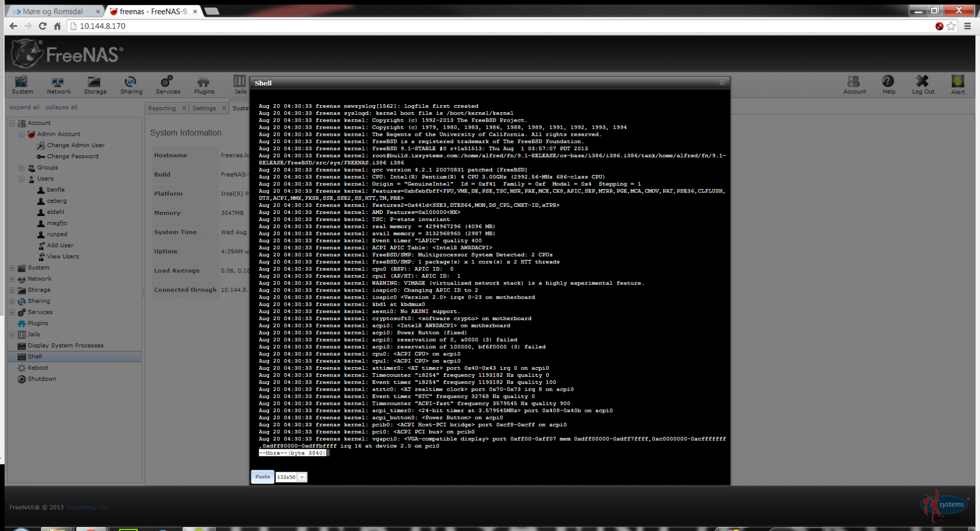Viewport: 980px width, 531px height.
Task: Click the address bar URL field
Action: 500,26
